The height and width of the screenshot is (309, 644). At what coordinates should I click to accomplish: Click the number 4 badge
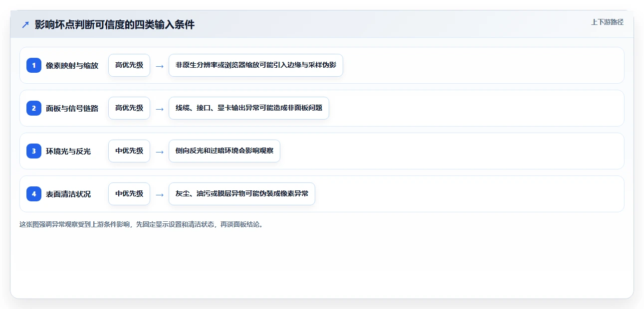point(34,194)
